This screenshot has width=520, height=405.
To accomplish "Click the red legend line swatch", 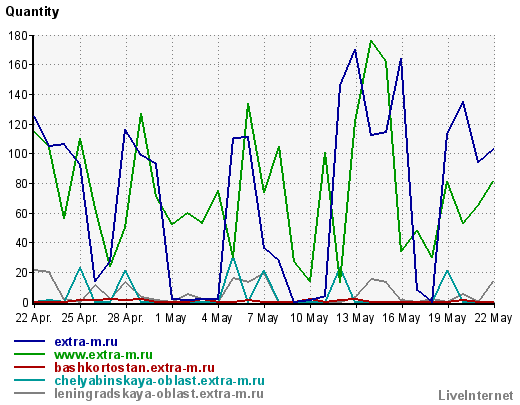I will pyautogui.click(x=29, y=367).
